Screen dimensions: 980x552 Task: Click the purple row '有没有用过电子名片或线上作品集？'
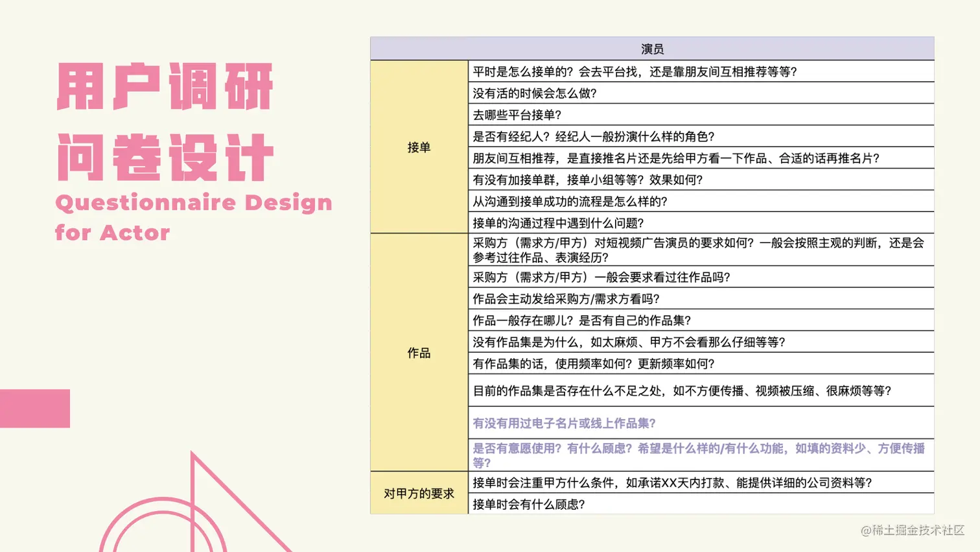701,423
